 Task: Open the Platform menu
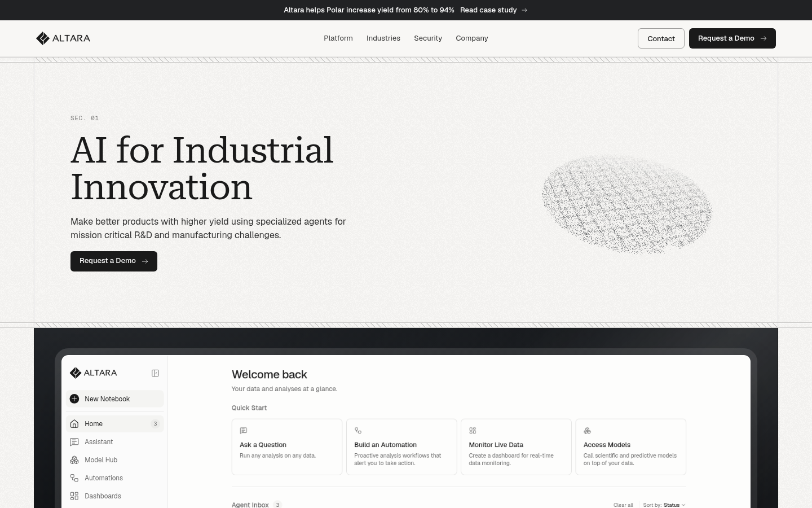(338, 38)
